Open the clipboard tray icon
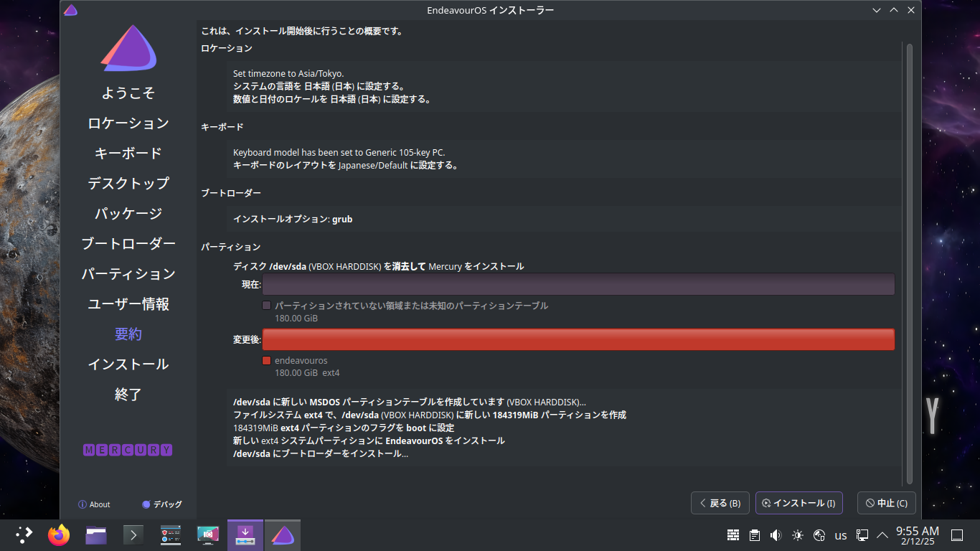This screenshot has height=551, width=980. click(755, 535)
